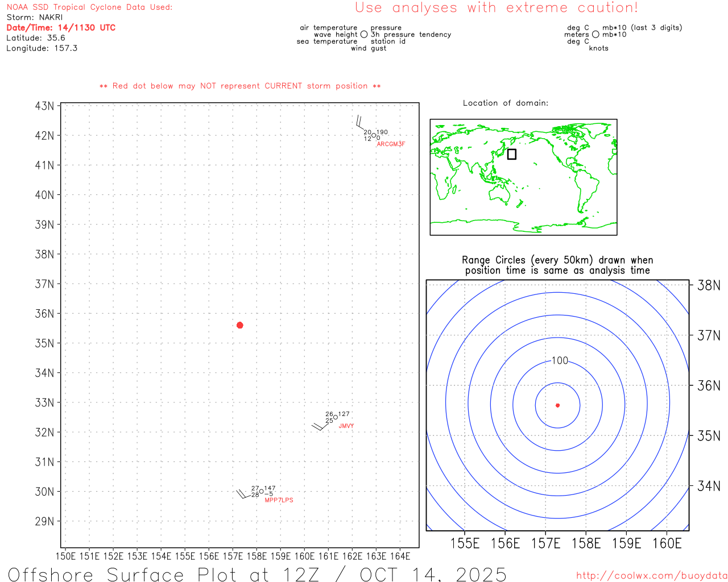728x582 pixels.
Task: Click the 160E label on range circles plot
Action: [x=667, y=543]
